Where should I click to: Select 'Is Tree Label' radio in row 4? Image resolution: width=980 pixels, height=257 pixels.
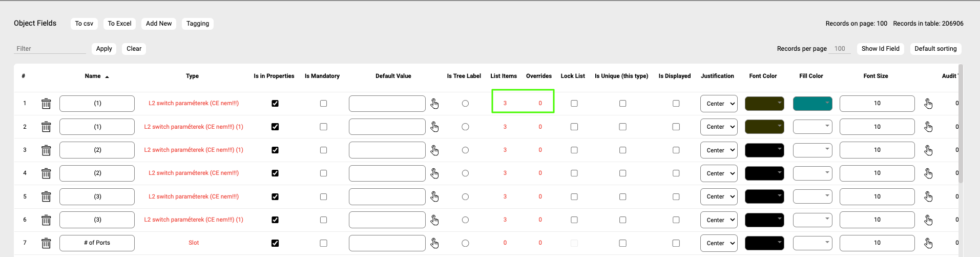[465, 173]
